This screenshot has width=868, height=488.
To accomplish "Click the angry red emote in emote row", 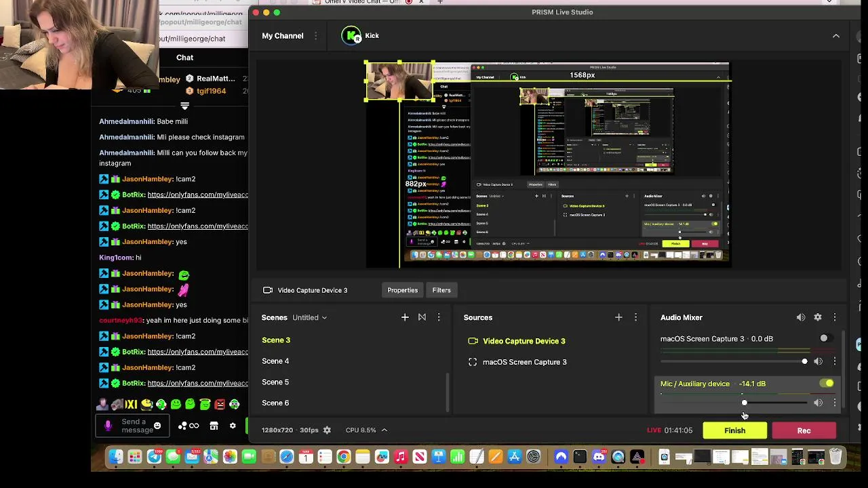I will 220,405.
